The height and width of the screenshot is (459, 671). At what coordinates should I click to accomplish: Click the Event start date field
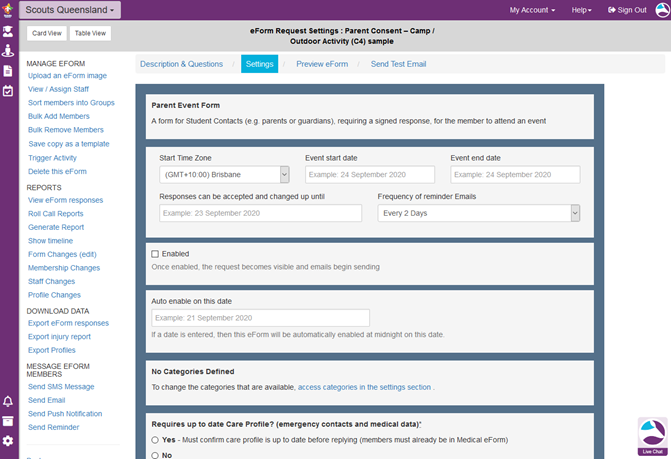pos(370,175)
